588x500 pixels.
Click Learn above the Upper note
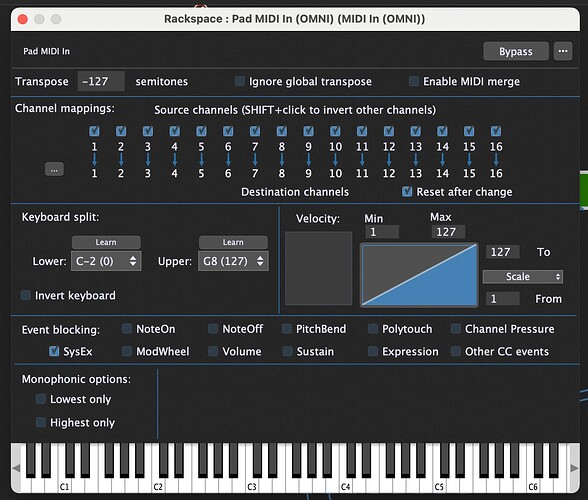[233, 242]
